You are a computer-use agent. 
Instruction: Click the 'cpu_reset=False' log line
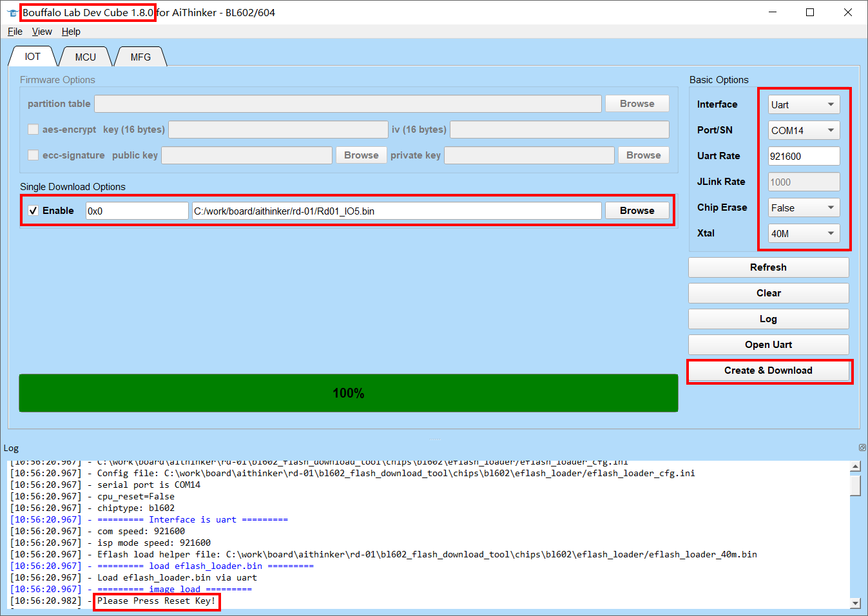click(x=136, y=496)
